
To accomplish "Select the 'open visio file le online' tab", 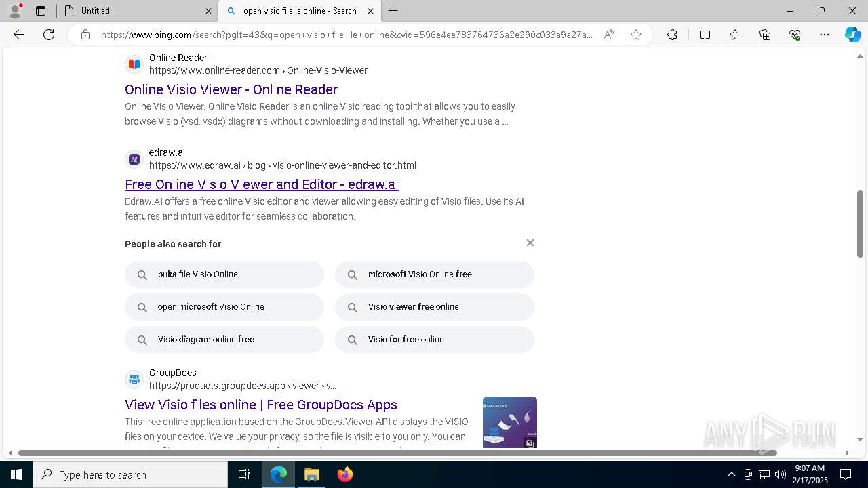I will pyautogui.click(x=300, y=11).
